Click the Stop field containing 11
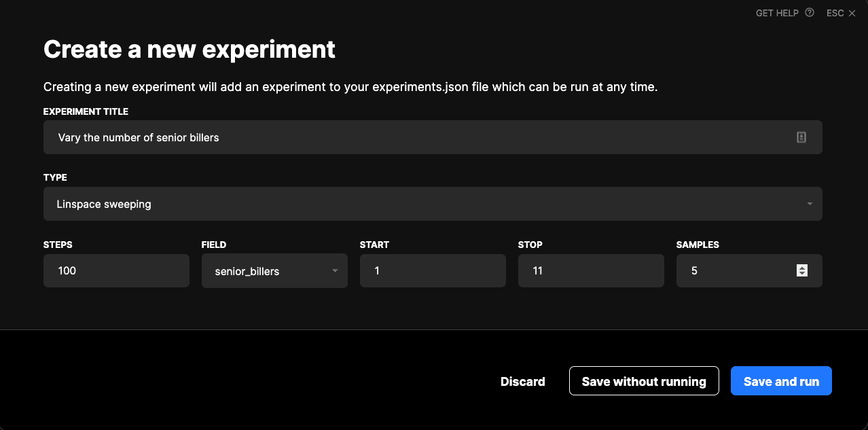This screenshot has width=868, height=430. pos(591,270)
